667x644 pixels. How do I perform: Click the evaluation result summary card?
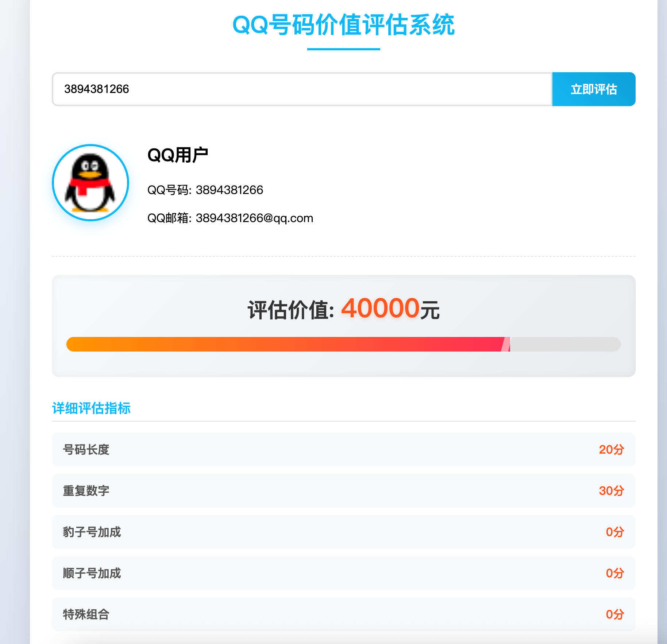tap(343, 326)
